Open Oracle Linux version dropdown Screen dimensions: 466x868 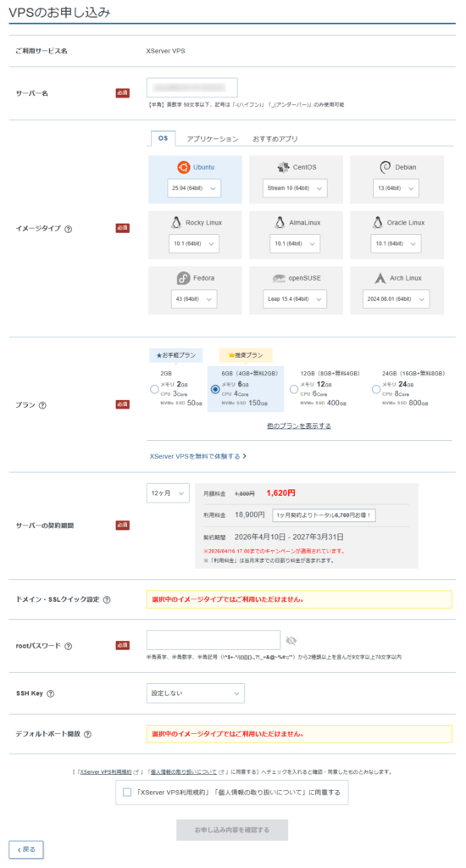(396, 243)
